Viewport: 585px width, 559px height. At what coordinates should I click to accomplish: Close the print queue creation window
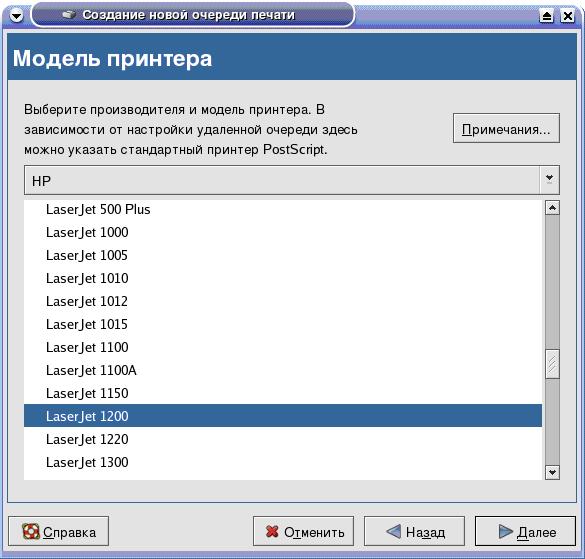pyautogui.click(x=567, y=16)
